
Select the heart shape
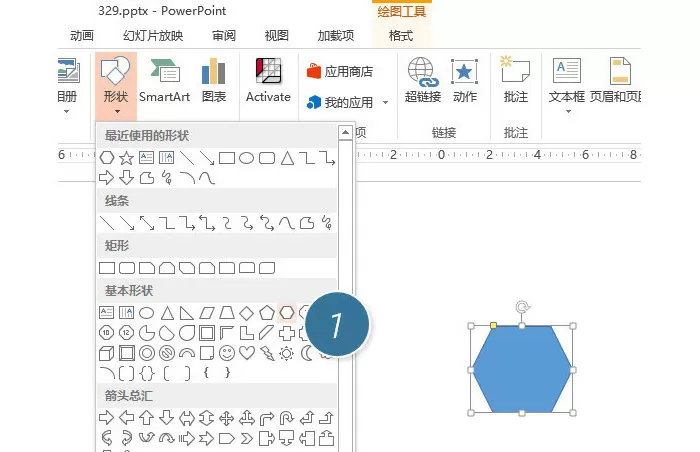[x=246, y=353]
